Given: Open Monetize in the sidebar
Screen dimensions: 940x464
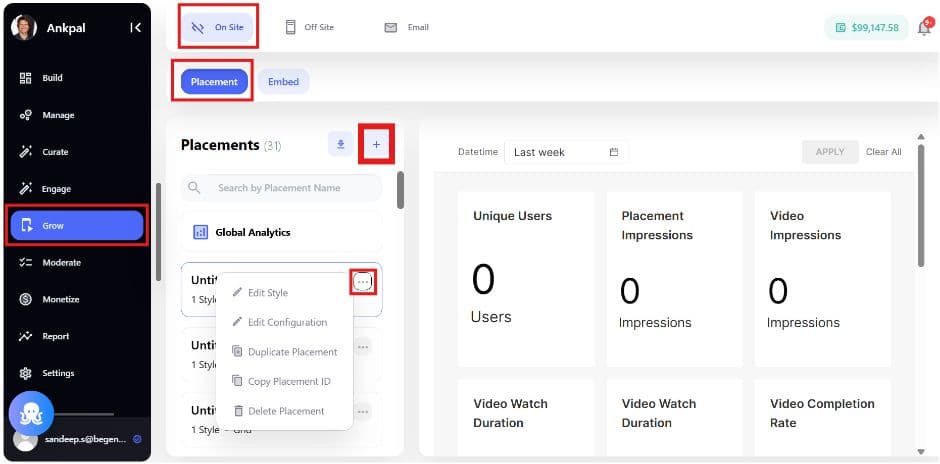Looking at the screenshot, I should tap(60, 299).
